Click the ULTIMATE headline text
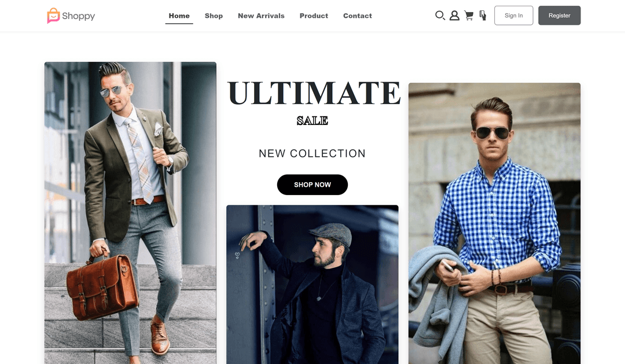625x364 pixels. 314,93
